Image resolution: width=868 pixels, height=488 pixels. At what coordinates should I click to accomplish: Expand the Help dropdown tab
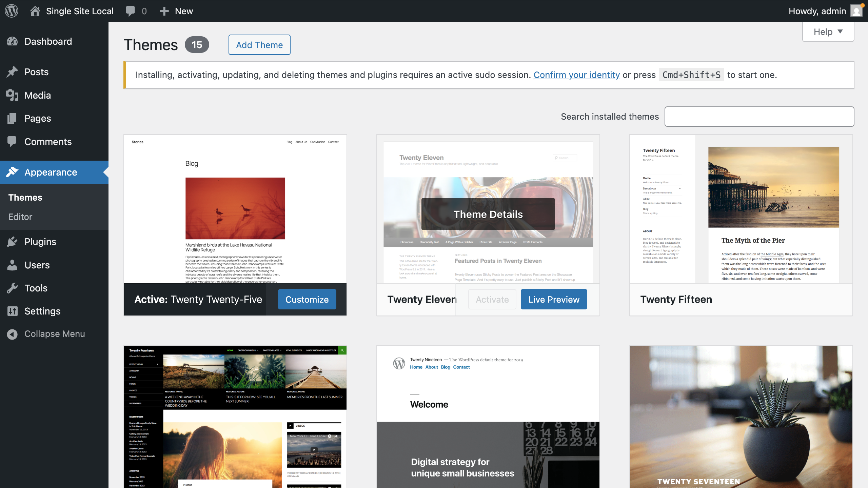[x=828, y=32]
